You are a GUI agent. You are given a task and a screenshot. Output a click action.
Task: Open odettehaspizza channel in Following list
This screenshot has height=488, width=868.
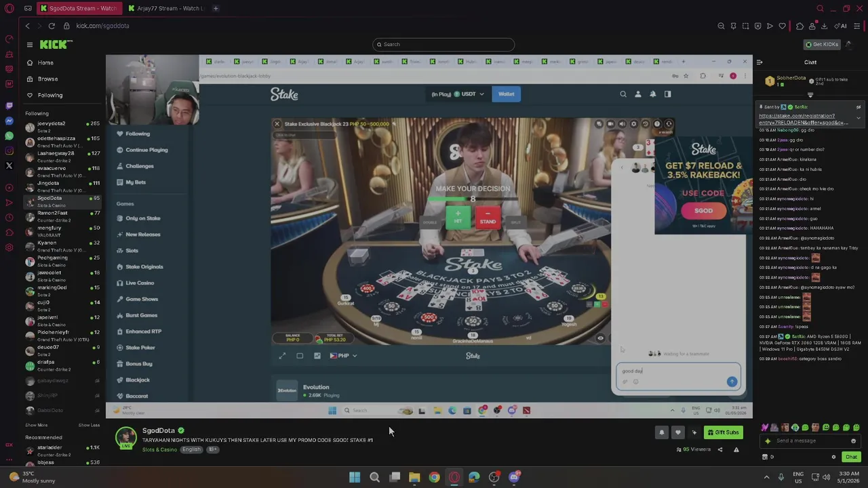(62, 141)
